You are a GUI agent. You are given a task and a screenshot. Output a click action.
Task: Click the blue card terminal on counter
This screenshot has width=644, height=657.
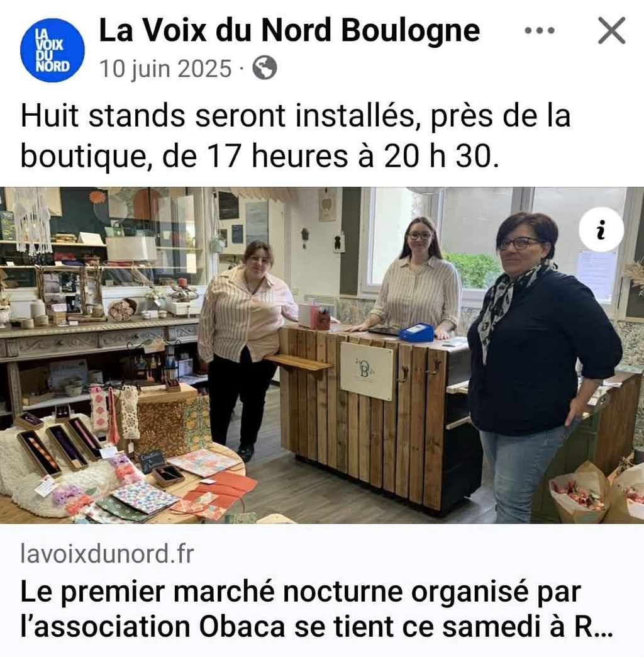coord(416,332)
